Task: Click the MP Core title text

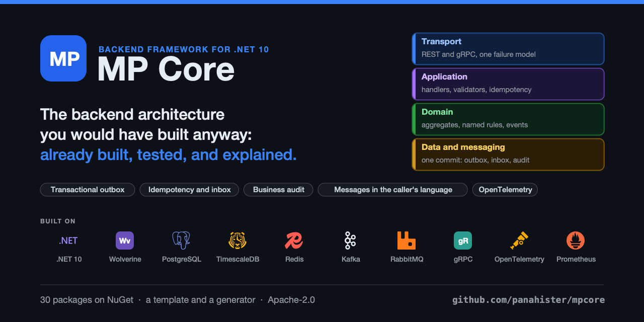Action: pyautogui.click(x=166, y=69)
